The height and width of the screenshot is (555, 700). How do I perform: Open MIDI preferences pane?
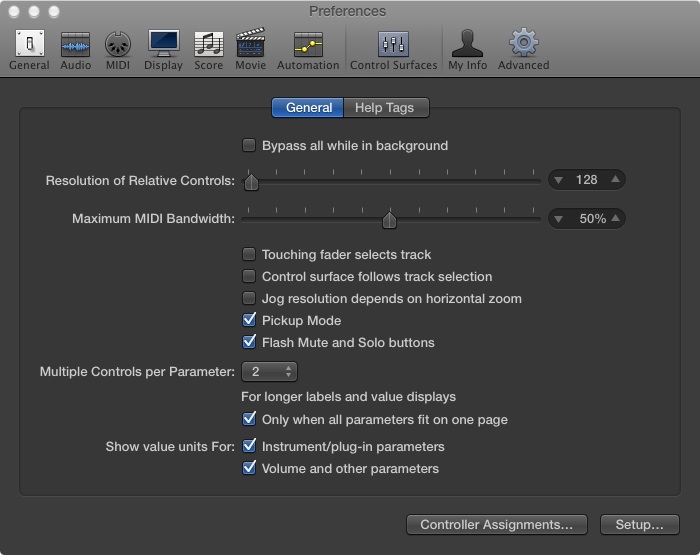(118, 50)
